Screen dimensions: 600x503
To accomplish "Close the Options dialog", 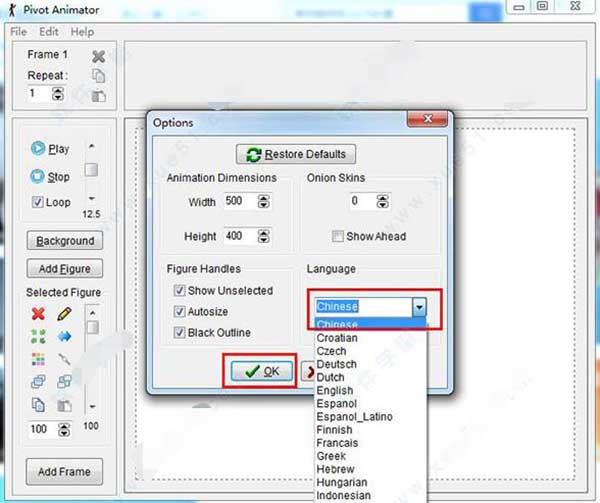I will (x=427, y=119).
